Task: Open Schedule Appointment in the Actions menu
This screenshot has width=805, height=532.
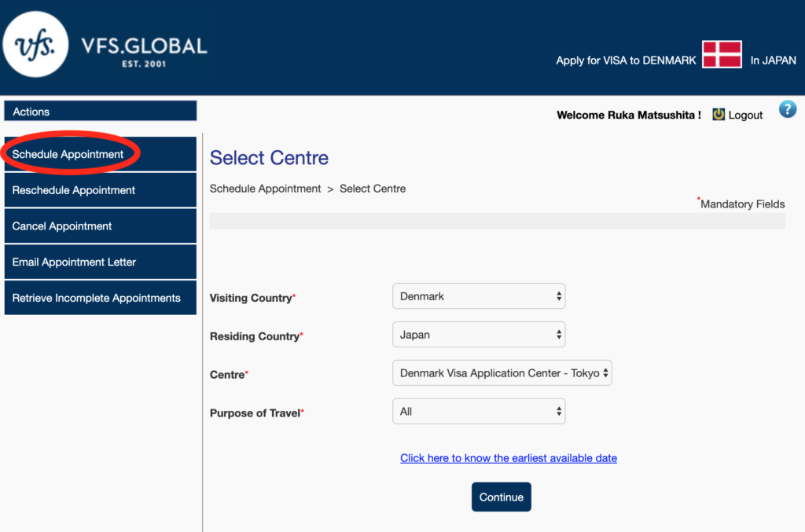Action: click(101, 154)
